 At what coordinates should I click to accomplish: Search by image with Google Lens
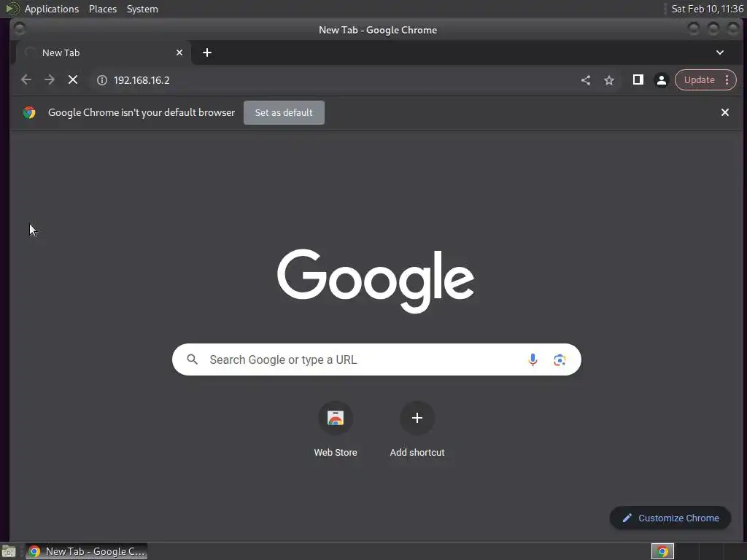pos(560,359)
